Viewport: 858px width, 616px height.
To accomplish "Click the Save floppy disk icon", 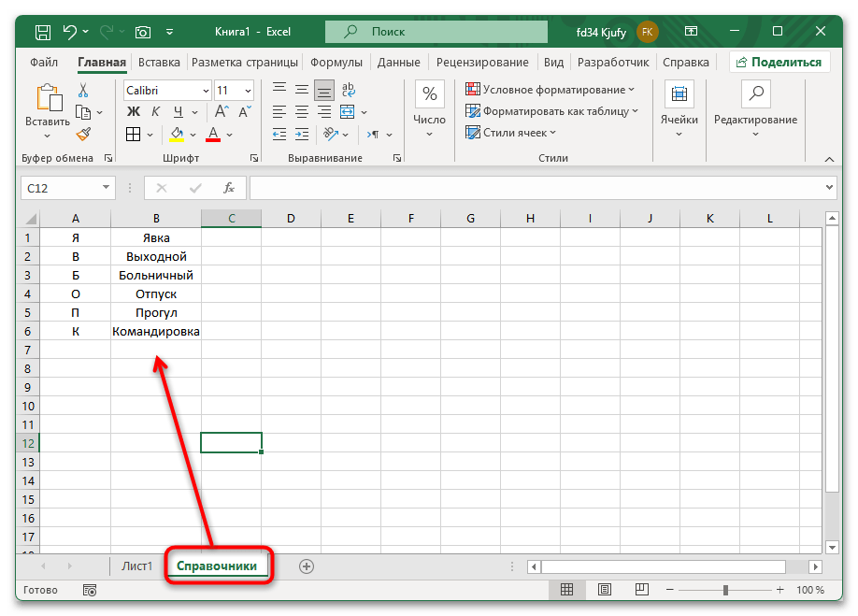I will (43, 32).
